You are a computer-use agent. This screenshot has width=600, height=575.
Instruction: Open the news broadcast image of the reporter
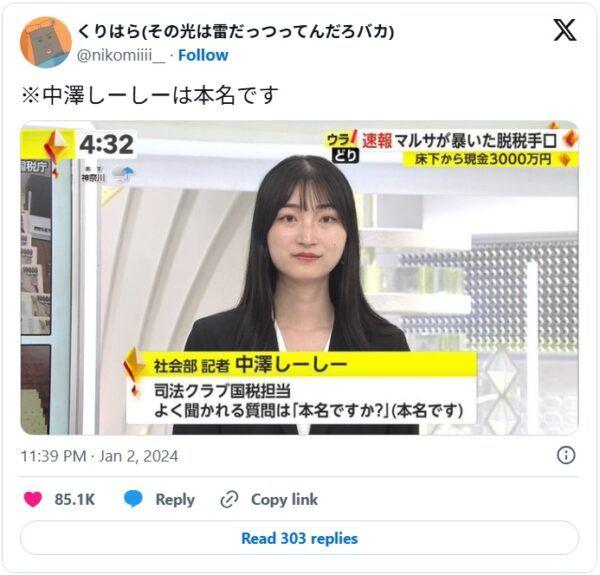click(300, 278)
